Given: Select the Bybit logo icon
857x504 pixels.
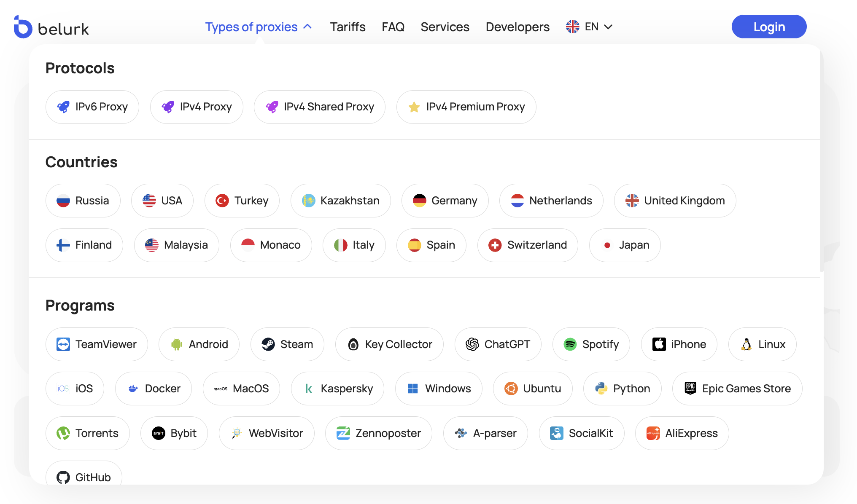Looking at the screenshot, I should point(159,433).
